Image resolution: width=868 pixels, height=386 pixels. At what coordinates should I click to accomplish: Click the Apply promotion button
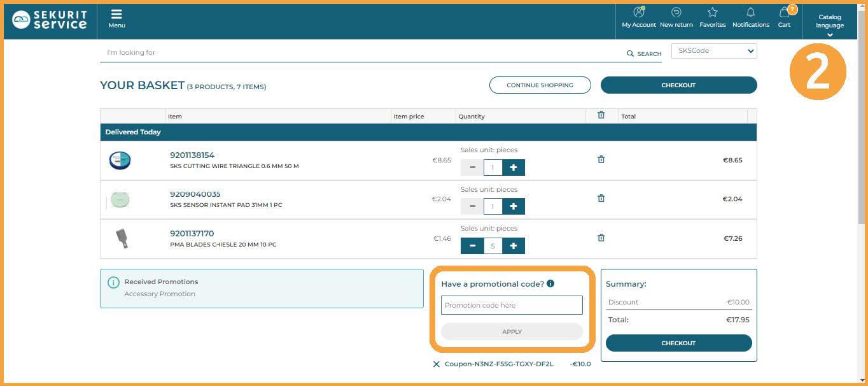click(x=512, y=331)
